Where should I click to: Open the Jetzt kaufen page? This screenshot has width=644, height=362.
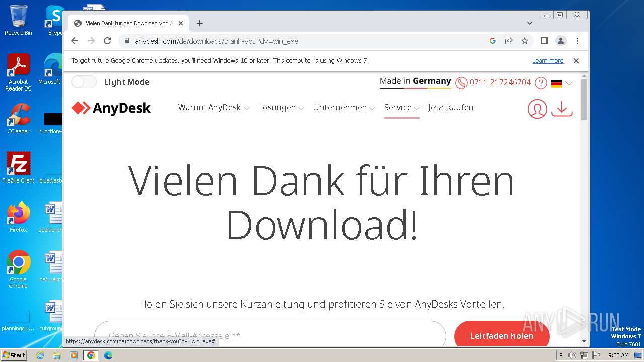tap(450, 108)
